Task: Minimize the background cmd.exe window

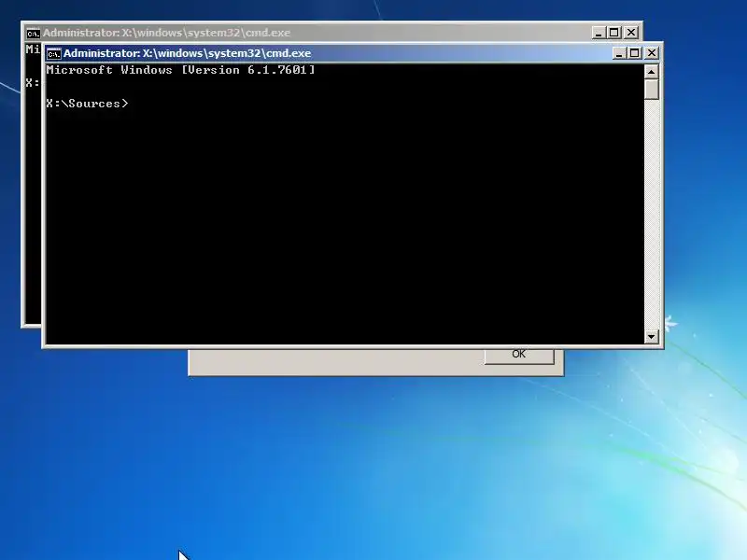Action: [x=599, y=33]
